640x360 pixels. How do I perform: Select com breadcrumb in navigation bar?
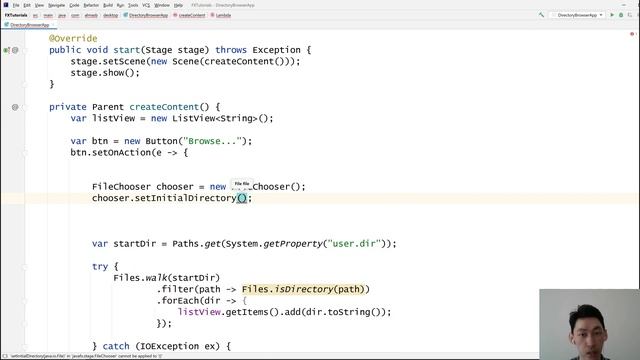click(76, 15)
